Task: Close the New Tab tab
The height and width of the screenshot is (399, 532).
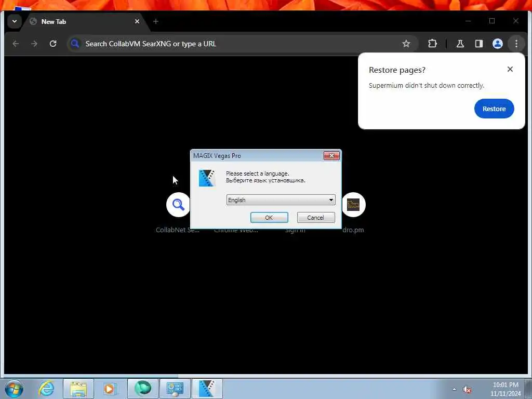Action: tap(137, 21)
